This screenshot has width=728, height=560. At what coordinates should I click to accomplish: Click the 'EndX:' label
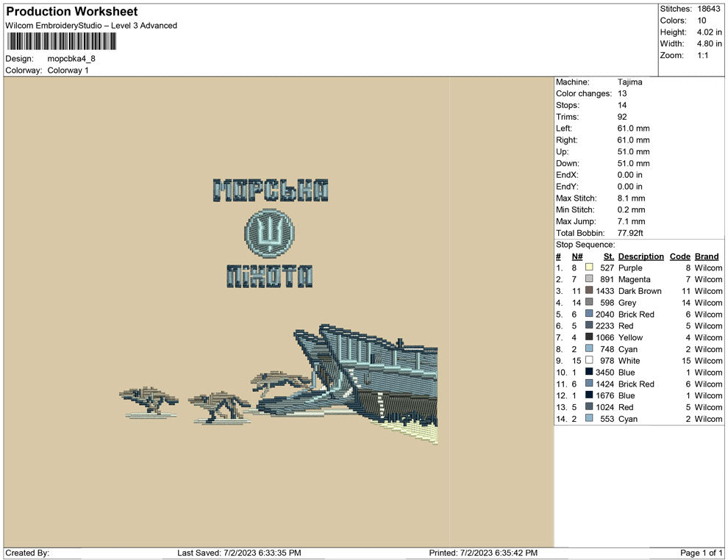567,175
